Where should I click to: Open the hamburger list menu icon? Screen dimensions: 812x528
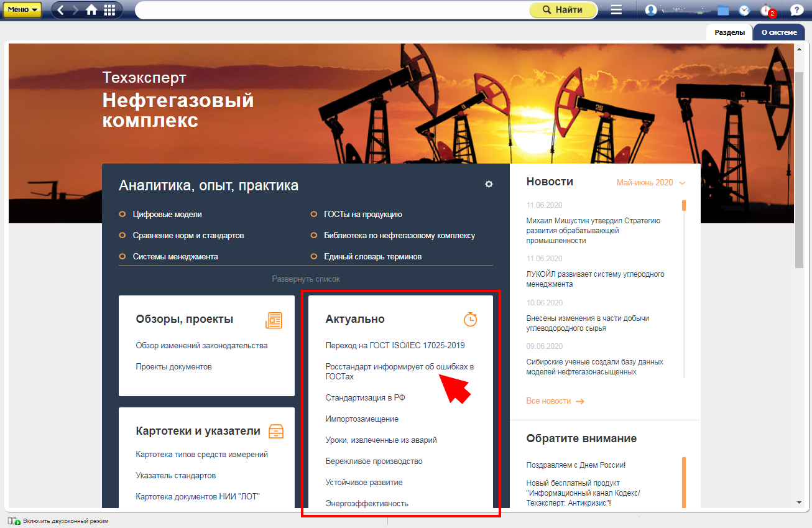(616, 10)
